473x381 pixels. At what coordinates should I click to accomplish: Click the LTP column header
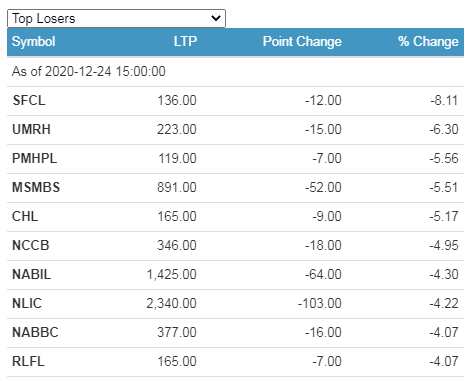185,42
